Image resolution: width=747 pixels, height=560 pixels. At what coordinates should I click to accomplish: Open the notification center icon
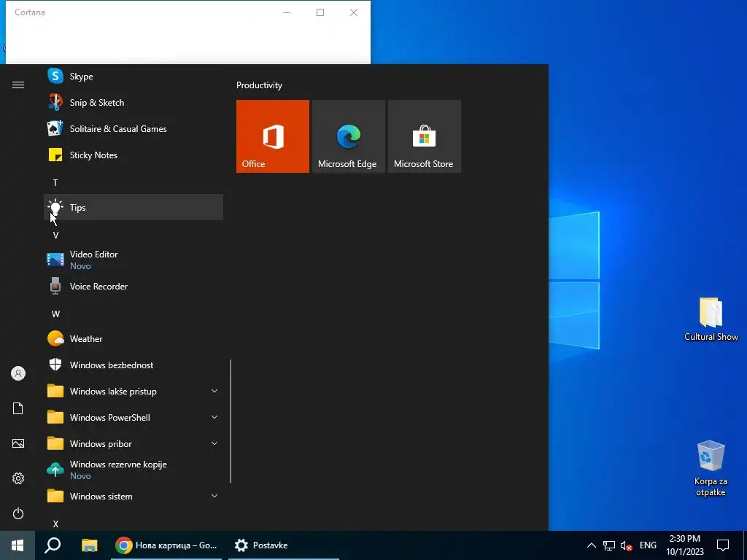coord(723,545)
